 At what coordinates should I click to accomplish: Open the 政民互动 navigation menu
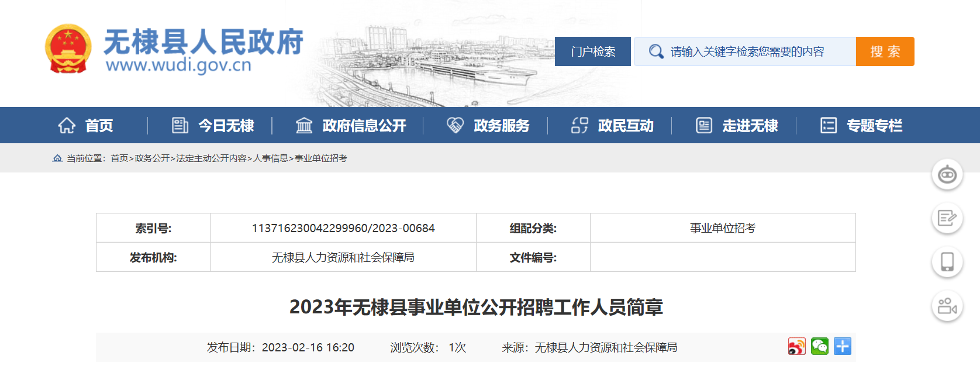[626, 126]
